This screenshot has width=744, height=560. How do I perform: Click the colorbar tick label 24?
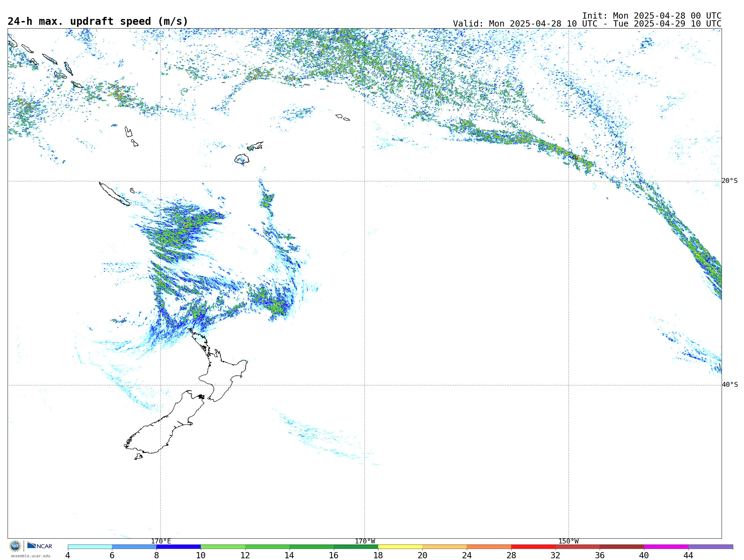467,556
